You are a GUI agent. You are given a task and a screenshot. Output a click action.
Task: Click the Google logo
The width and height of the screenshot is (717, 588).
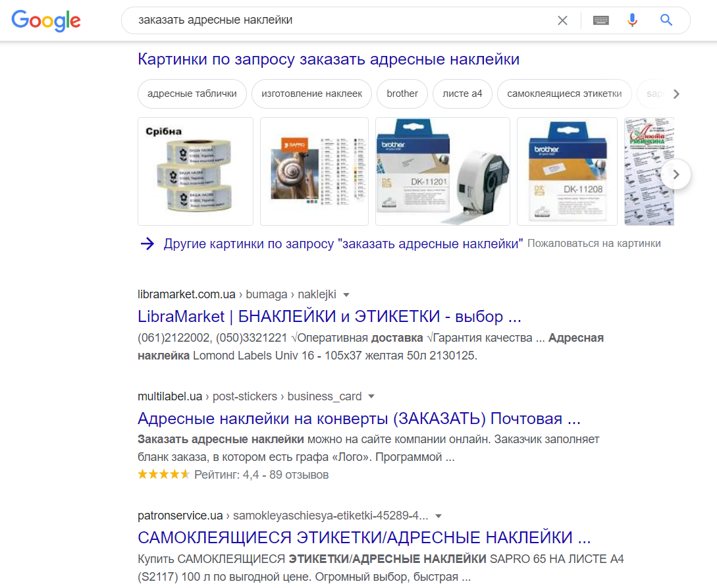[46, 20]
